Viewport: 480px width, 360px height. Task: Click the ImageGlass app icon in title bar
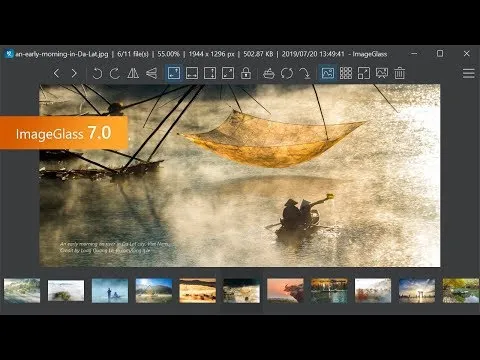click(x=9, y=54)
